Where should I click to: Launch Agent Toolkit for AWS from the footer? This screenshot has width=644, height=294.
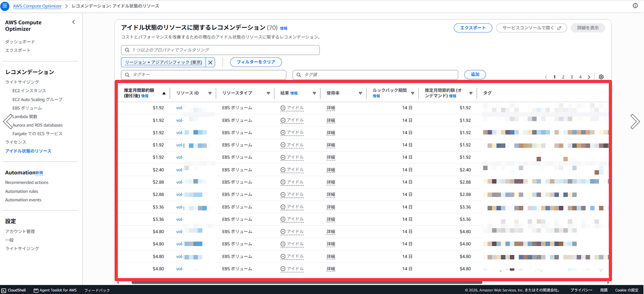tap(55, 290)
